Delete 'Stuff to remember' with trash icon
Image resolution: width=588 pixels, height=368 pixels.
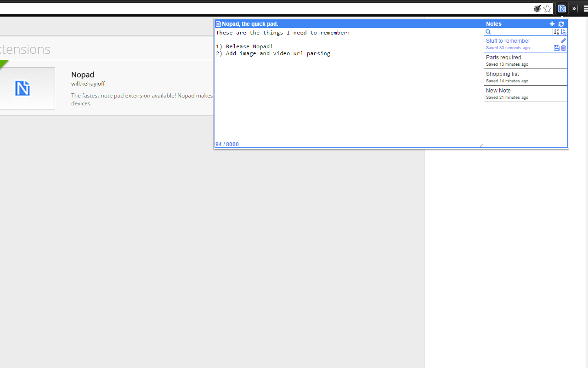coord(564,48)
